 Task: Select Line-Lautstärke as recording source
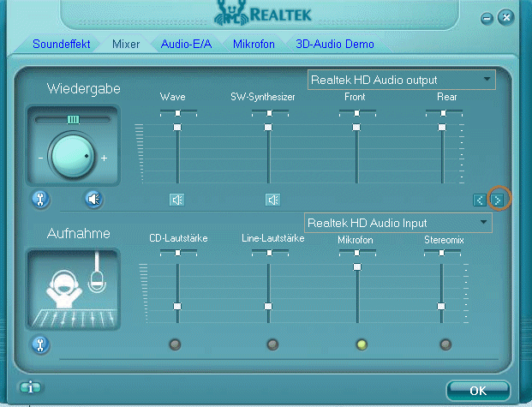point(272,344)
